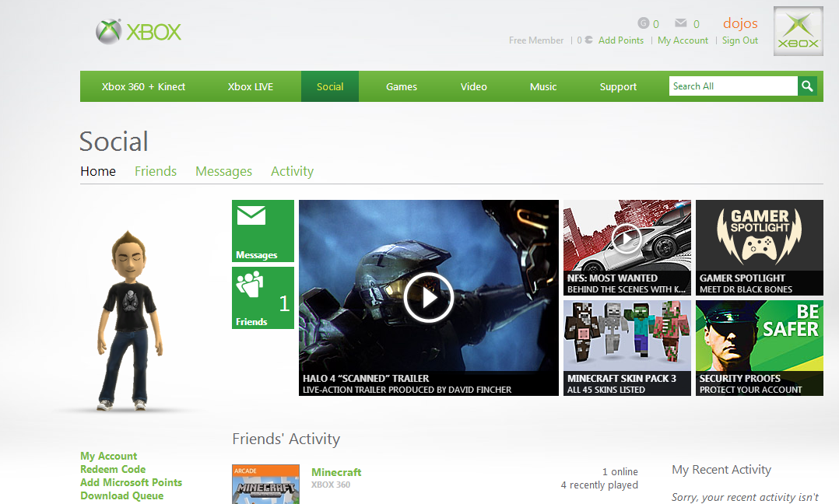The width and height of the screenshot is (839, 504).
Task: Click the Microsoft Points coin icon
Action: 588,40
